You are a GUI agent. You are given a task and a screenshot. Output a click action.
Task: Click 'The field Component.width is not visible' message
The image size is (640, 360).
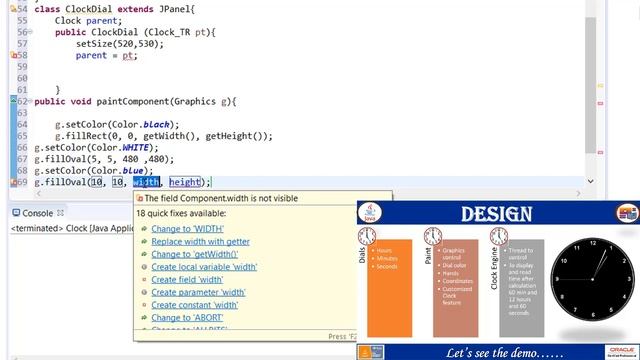click(x=221, y=198)
